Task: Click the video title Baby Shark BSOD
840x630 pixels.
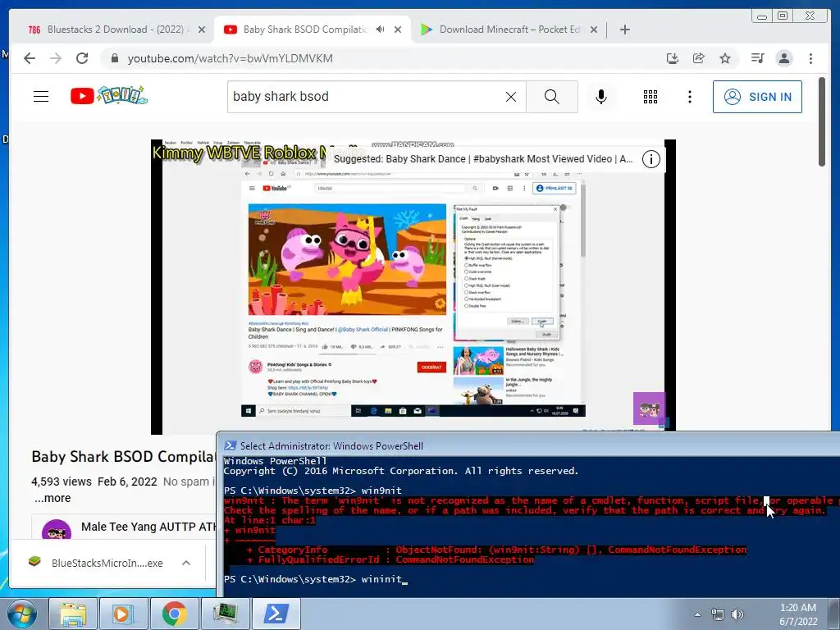Action: (x=123, y=456)
